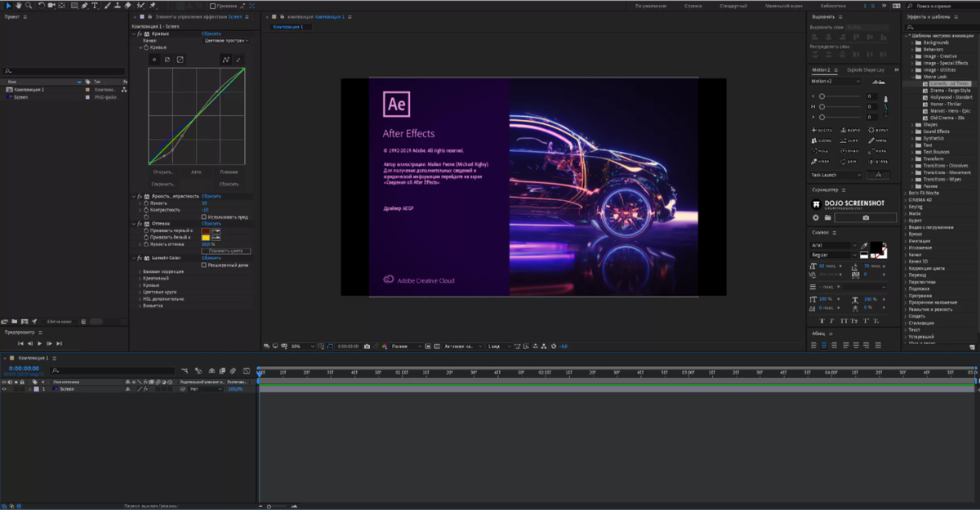Reset the Кривые effect via Сбросить link
This screenshot has height=510, width=980.
(212, 34)
